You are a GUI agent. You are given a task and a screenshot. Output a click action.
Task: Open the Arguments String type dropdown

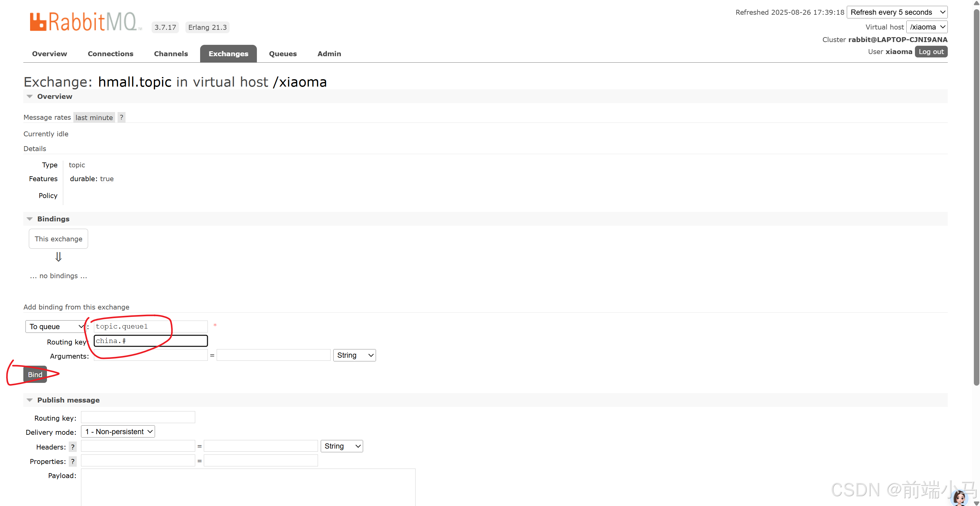[354, 355]
